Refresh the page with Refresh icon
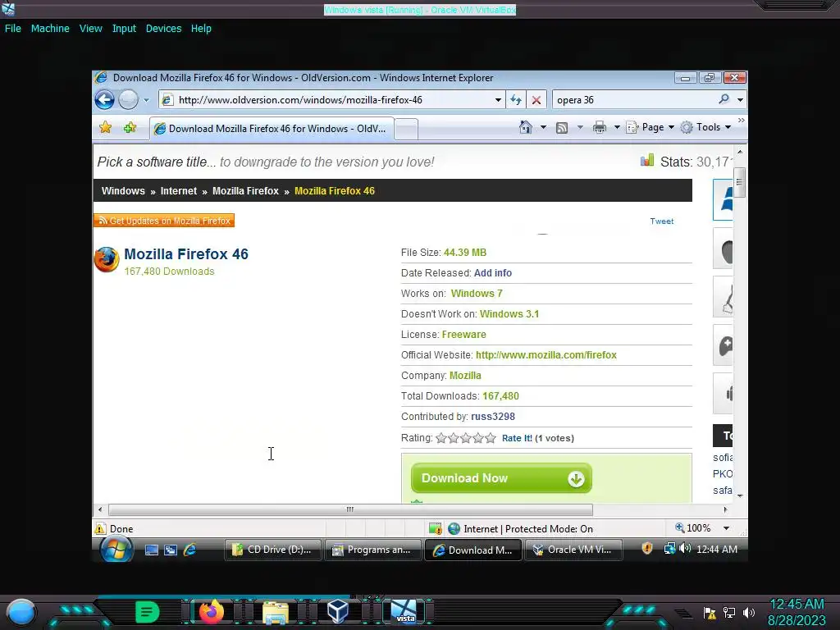 coord(516,99)
